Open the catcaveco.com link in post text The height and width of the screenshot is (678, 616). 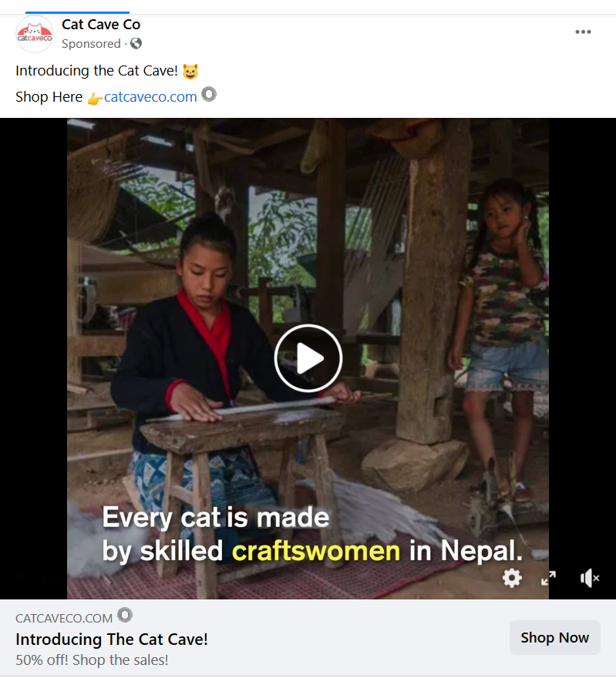[x=150, y=97]
